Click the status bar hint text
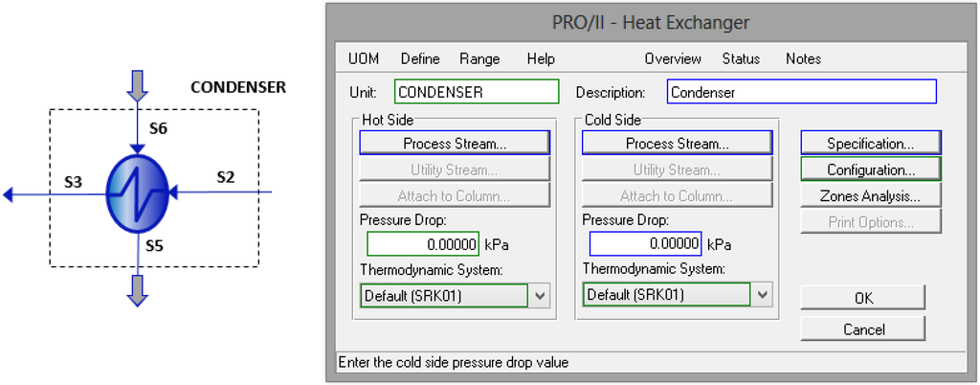Image resolution: width=980 pixels, height=385 pixels. (x=453, y=362)
